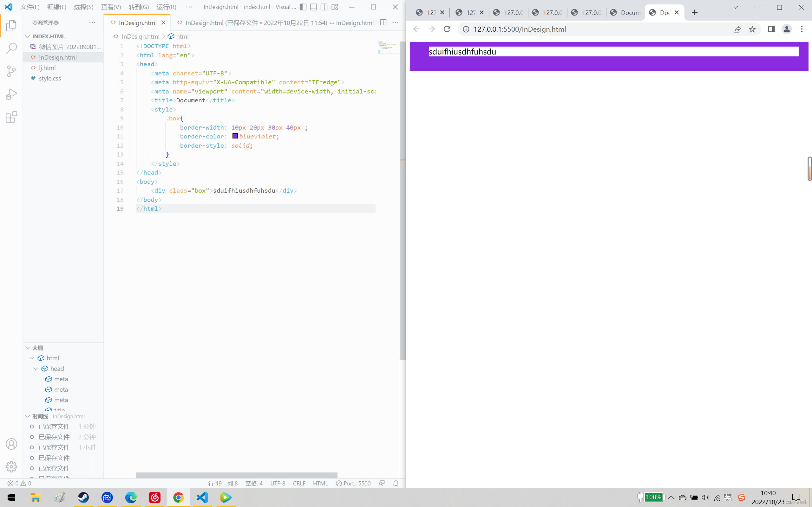Add the current page to favorites

point(752,29)
